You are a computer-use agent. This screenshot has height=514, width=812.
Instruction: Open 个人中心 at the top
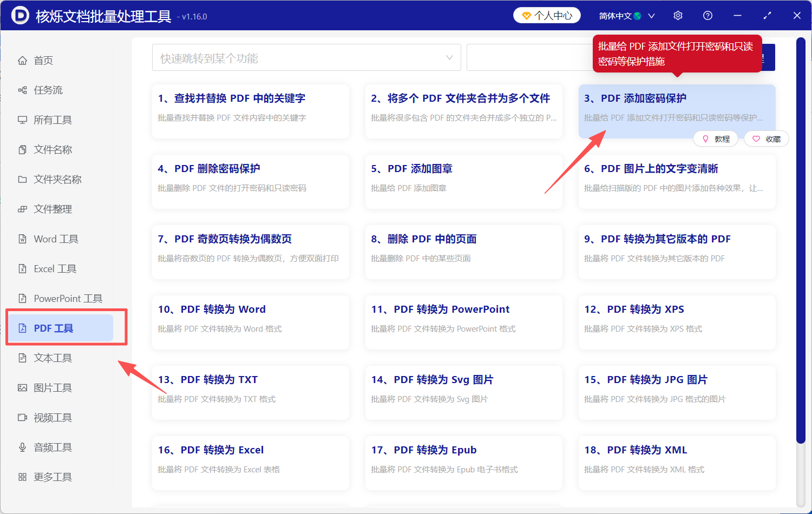click(x=547, y=16)
